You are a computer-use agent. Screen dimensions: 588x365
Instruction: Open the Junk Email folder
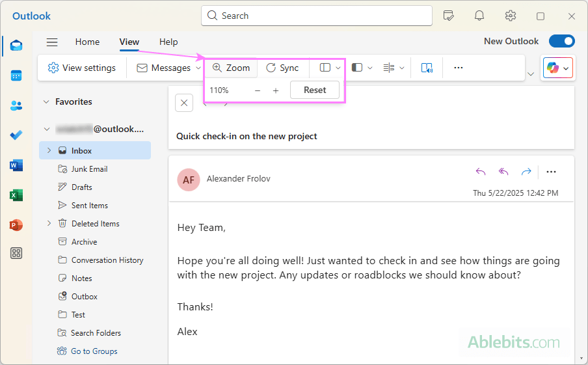[x=89, y=169]
